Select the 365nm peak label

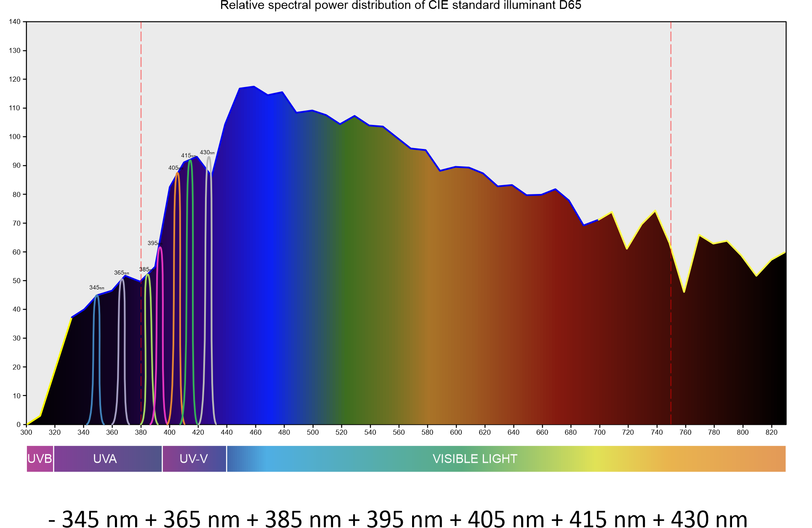point(121,273)
